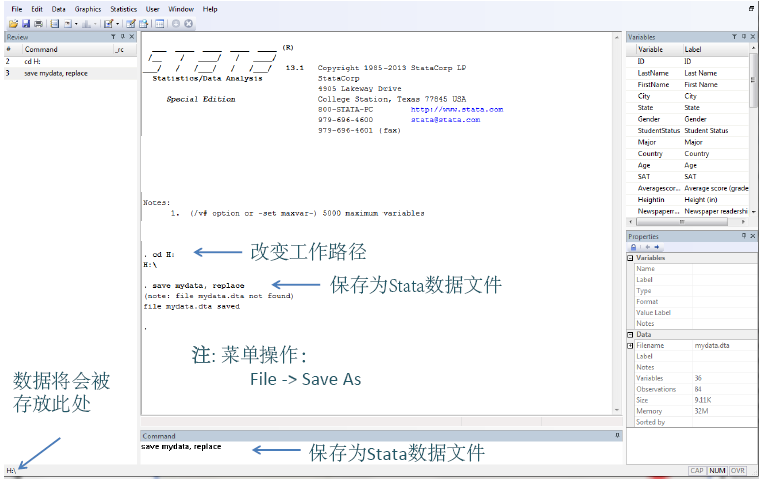762x480 pixels.
Task: Open the Data menu
Action: pos(58,9)
